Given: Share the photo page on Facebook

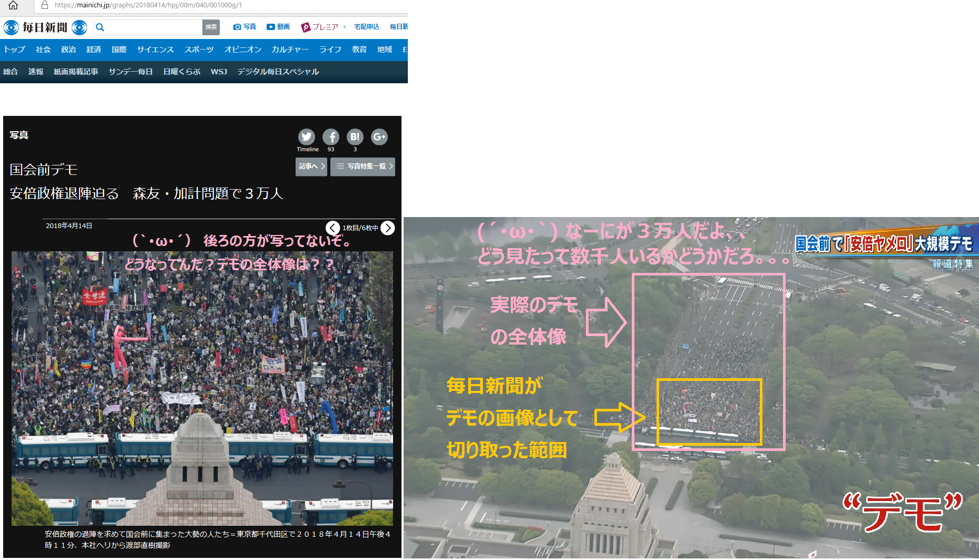Looking at the screenshot, I should point(331,137).
